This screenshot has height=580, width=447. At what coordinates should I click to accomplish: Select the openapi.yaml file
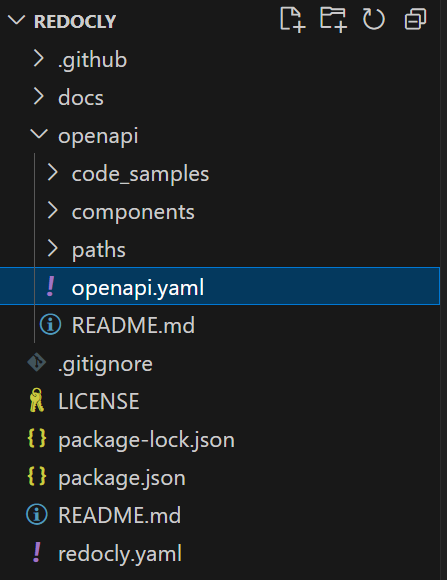coord(220,287)
